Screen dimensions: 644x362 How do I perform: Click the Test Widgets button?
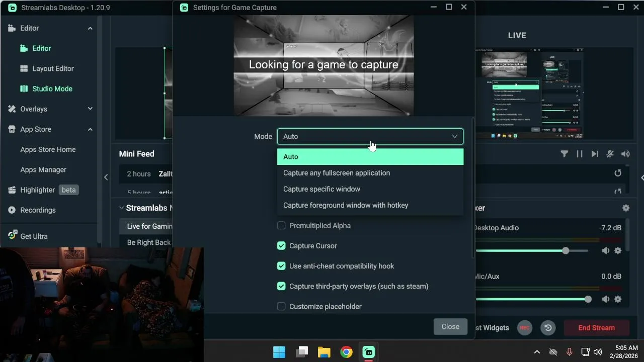coord(492,328)
